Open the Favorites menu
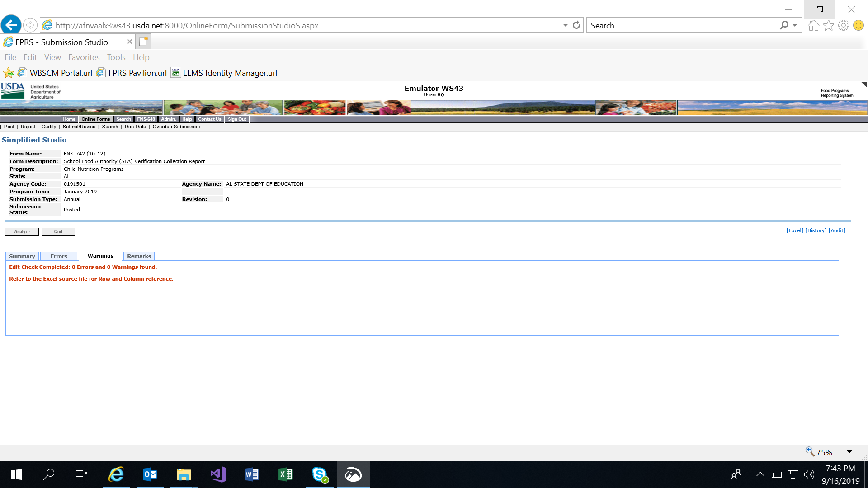This screenshot has height=488, width=868. point(84,57)
